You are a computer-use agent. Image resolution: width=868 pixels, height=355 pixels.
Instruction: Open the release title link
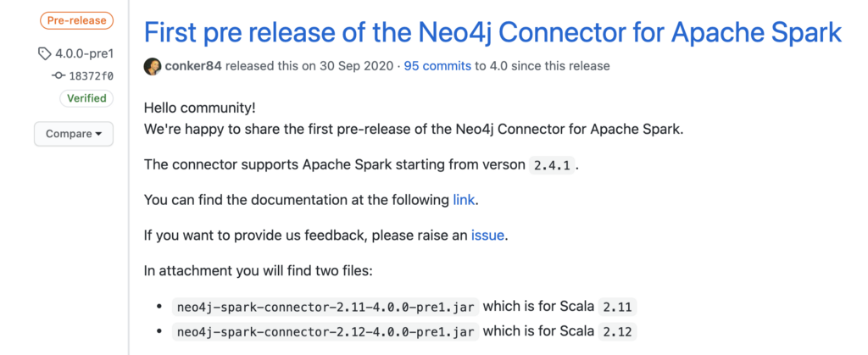tap(492, 33)
